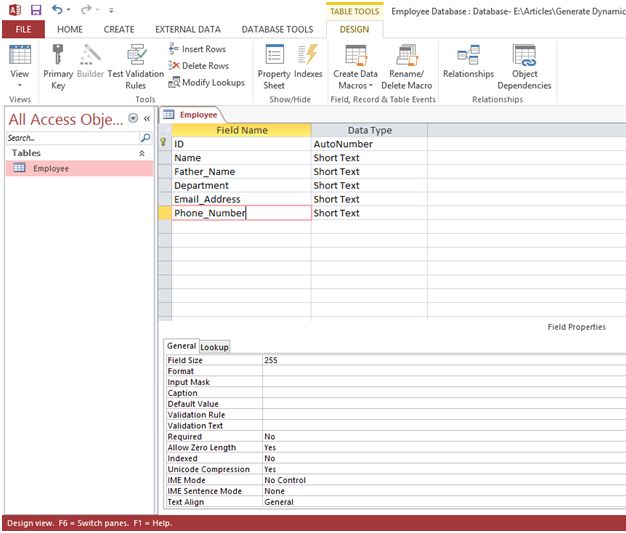The width and height of the screenshot is (626, 533).
Task: Click the primary key row selector for ID
Action: tap(164, 144)
